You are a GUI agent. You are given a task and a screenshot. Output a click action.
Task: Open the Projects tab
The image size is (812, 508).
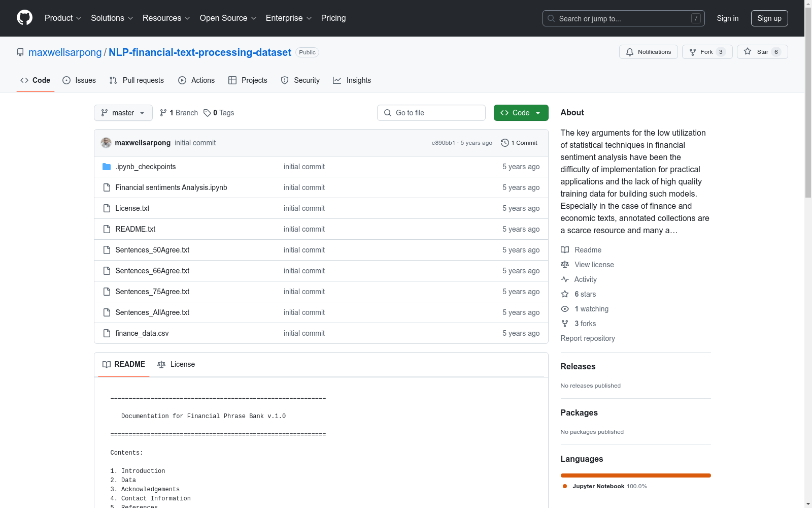(x=248, y=80)
